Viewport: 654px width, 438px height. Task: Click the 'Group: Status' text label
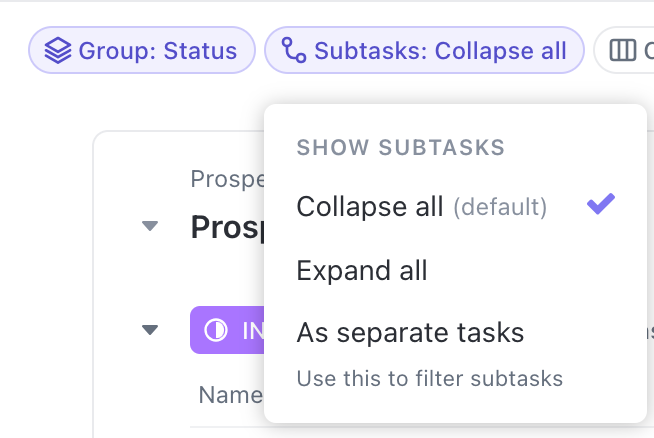(x=158, y=50)
